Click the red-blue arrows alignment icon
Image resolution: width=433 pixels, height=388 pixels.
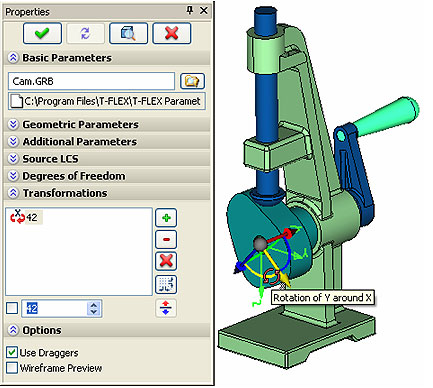coord(166,308)
